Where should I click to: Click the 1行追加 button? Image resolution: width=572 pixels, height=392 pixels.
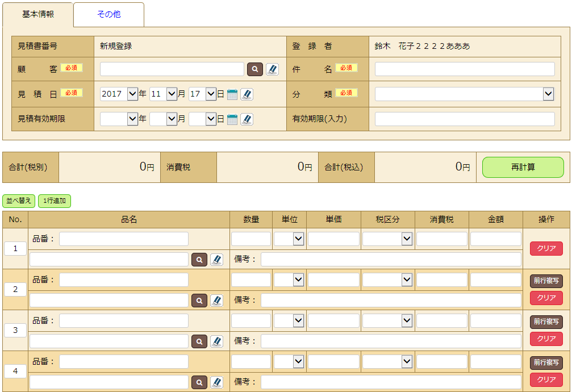tap(55, 201)
